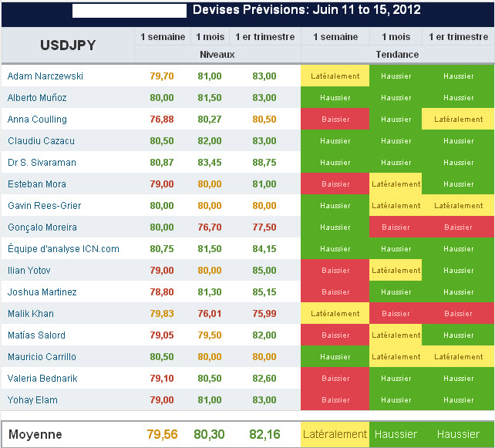The width and height of the screenshot is (495, 448).
Task: Open Valeria Bednarik analyst link
Action: point(42,379)
